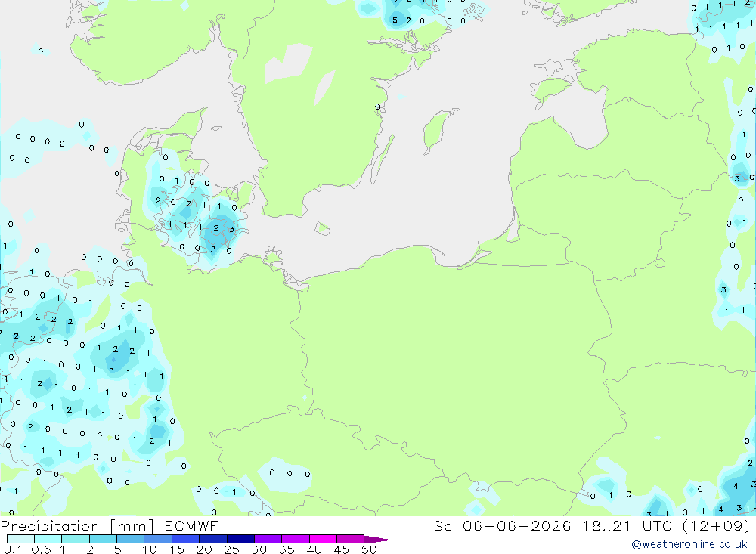Click the legend scale label "0.5"
Viewport: 756px width, 554px height.
pyautogui.click(x=41, y=549)
